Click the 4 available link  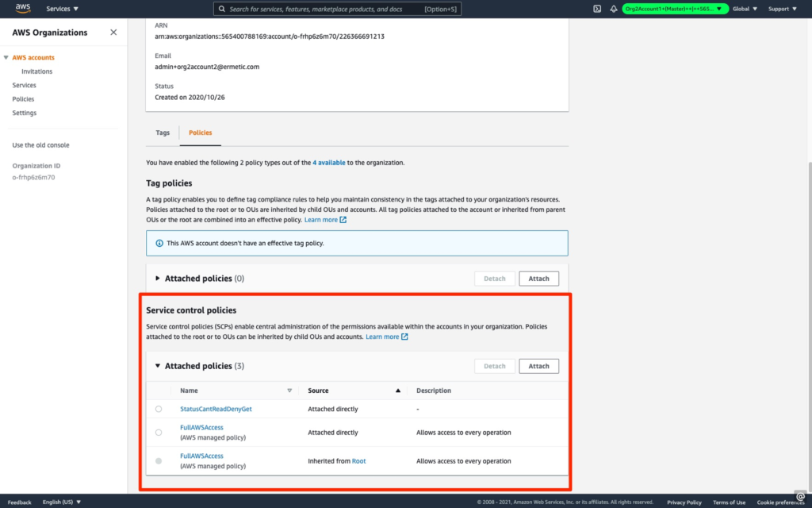[329, 163]
